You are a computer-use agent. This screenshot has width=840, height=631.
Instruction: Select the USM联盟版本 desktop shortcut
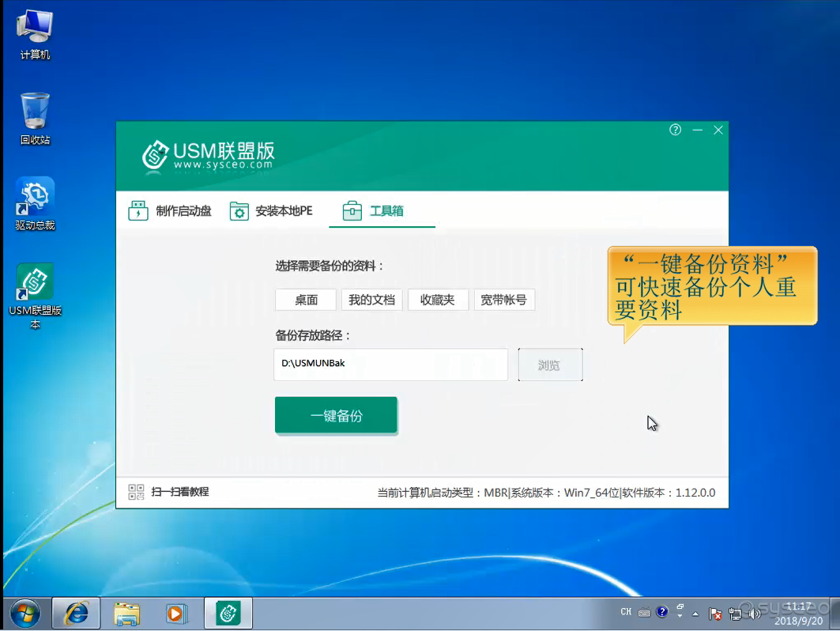pyautogui.click(x=35, y=283)
